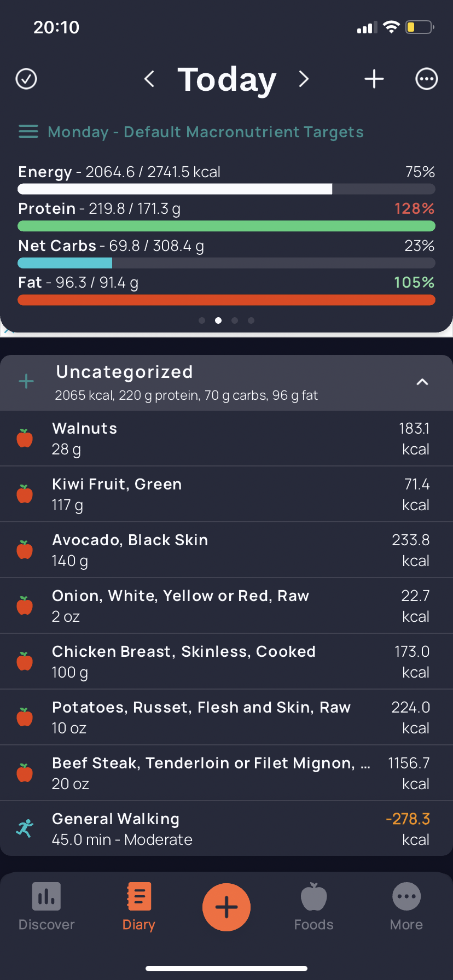Open the Monday Default Macronutrient Targets selector

(206, 132)
